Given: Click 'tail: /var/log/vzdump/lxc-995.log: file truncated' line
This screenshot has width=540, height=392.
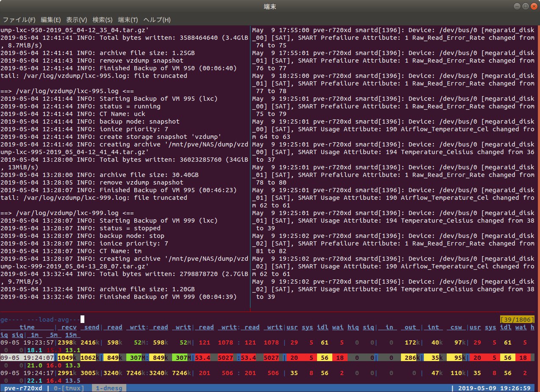Looking at the screenshot, I should [94, 76].
